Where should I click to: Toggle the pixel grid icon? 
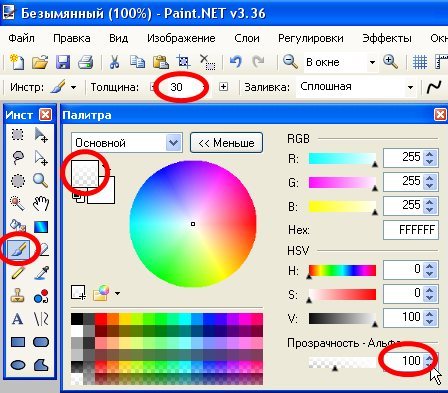coord(420,62)
